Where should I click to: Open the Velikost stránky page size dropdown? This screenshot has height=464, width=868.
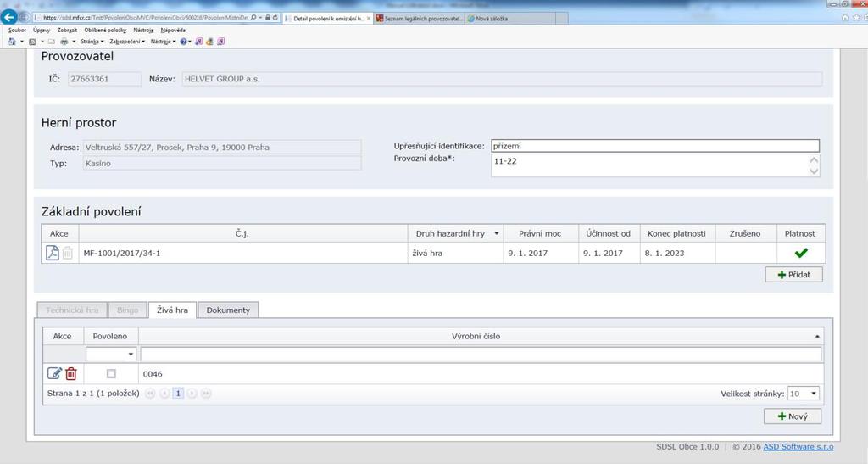point(814,394)
